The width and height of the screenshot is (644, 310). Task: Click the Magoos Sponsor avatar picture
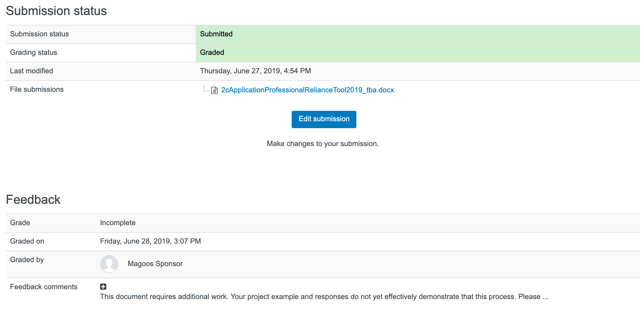[109, 264]
